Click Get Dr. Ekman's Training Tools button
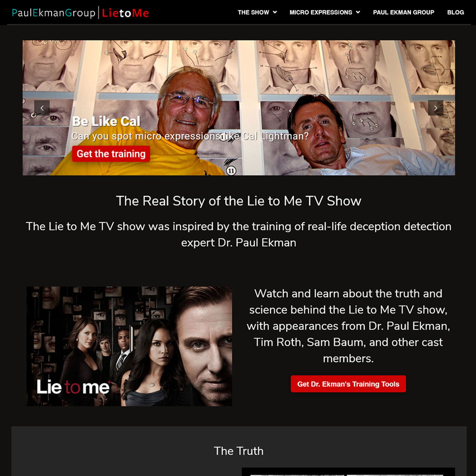Image resolution: width=476 pixels, height=476 pixels. pyautogui.click(x=348, y=384)
